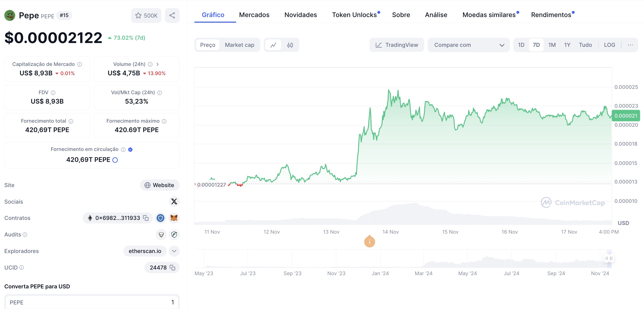Show info for Fornecimento total
Viewport: 644px width, 309px height.
point(71,121)
